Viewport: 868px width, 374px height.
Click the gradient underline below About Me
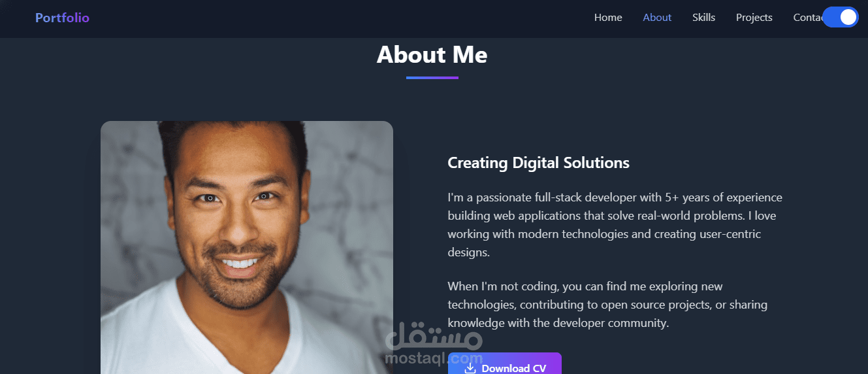coord(432,78)
